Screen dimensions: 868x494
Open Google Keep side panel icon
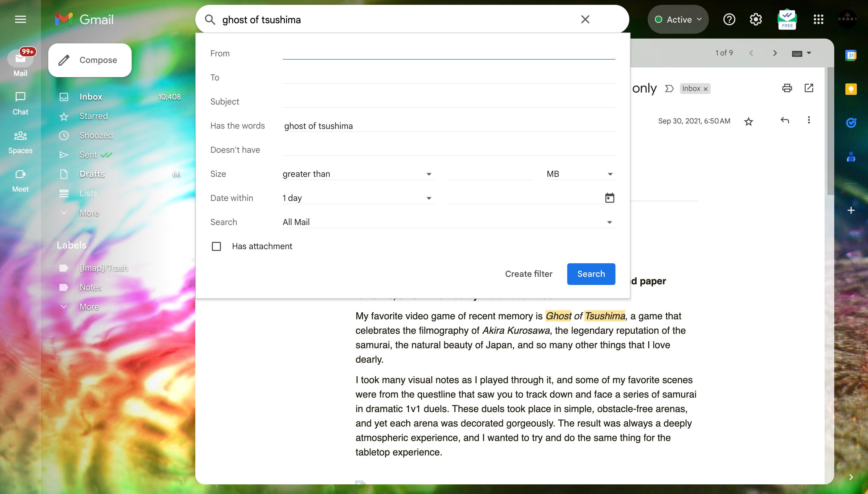coord(851,89)
